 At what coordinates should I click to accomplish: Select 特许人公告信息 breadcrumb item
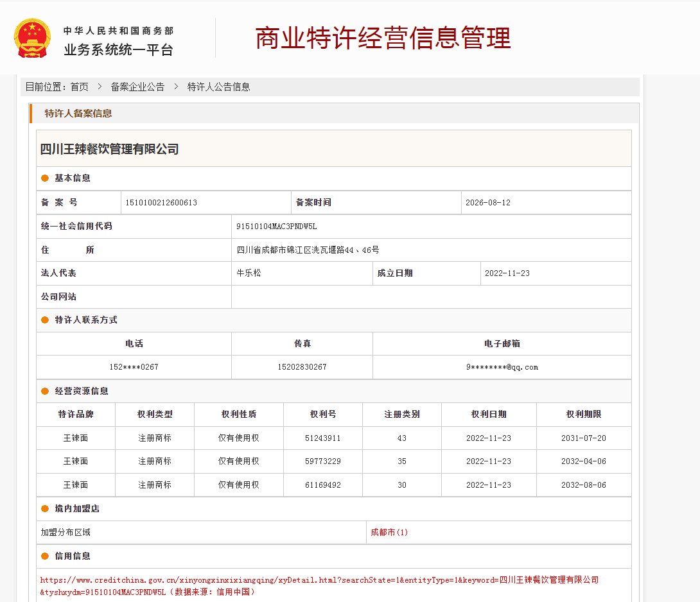tap(218, 87)
